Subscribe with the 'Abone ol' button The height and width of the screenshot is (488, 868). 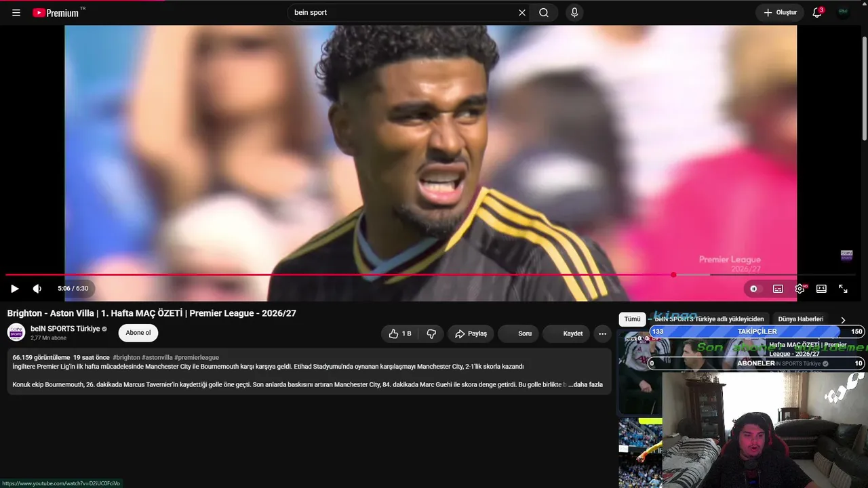pyautogui.click(x=138, y=333)
